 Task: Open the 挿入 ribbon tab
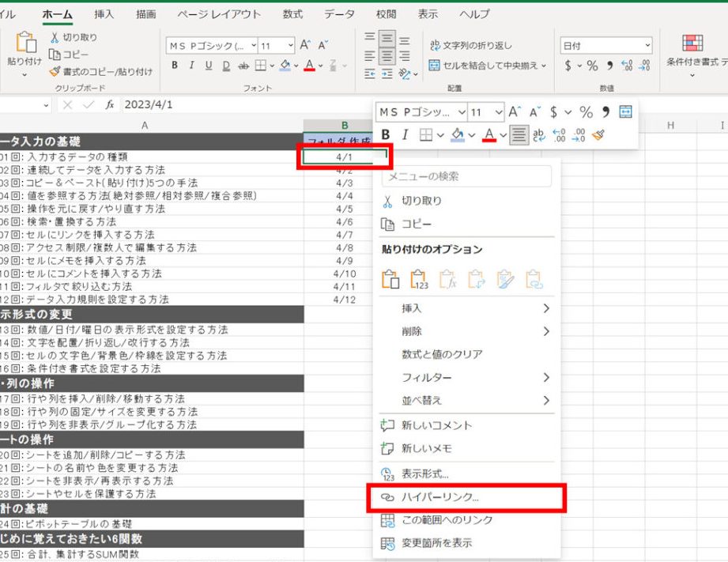(x=104, y=14)
